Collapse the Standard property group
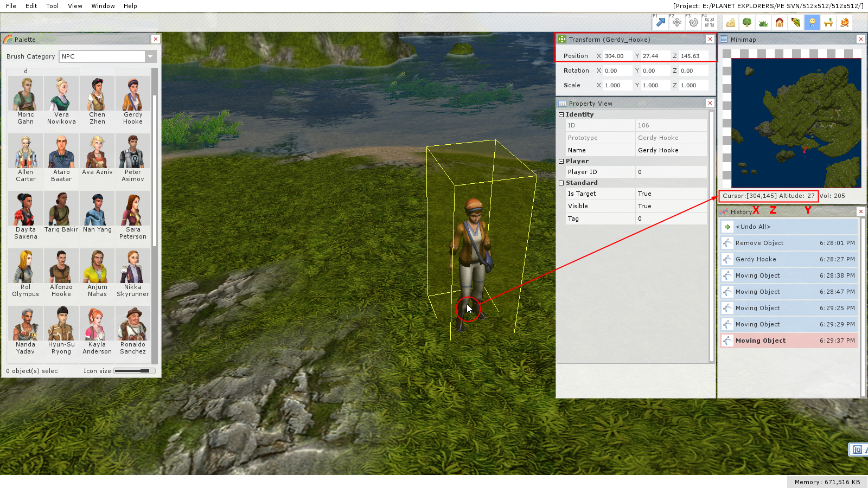This screenshot has height=488, width=868. coord(561,183)
